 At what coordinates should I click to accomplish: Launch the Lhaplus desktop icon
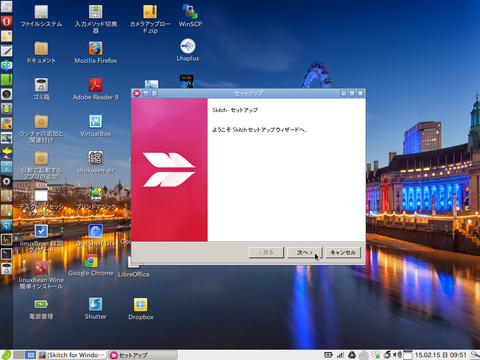188,50
